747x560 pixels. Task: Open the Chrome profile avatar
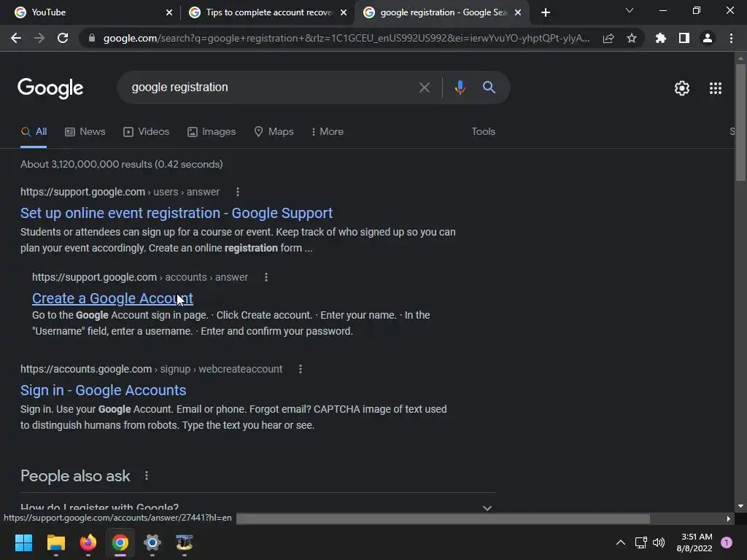tap(708, 38)
